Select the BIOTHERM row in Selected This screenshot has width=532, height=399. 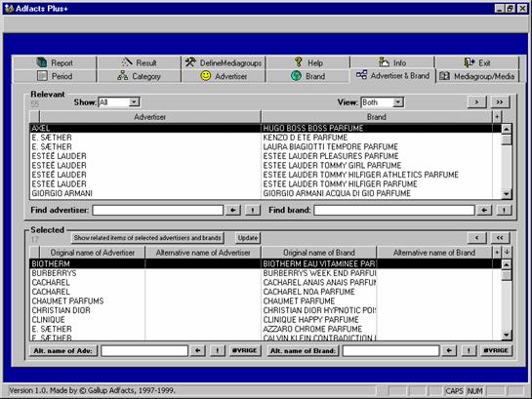(x=266, y=263)
